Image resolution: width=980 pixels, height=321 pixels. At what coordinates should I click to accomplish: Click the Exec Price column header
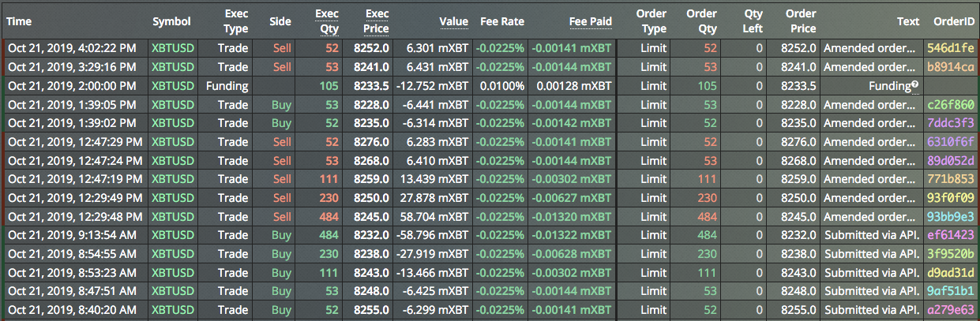pos(376,21)
